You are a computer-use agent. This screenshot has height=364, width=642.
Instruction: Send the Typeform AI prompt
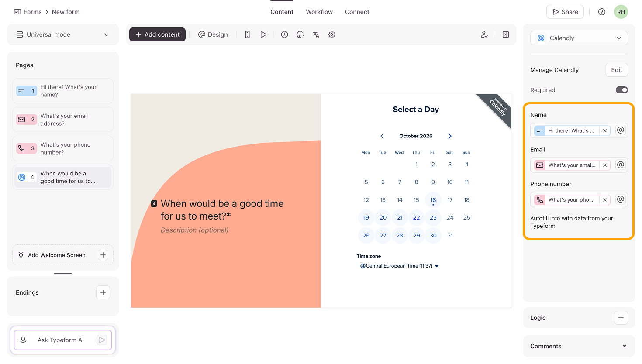point(102,340)
